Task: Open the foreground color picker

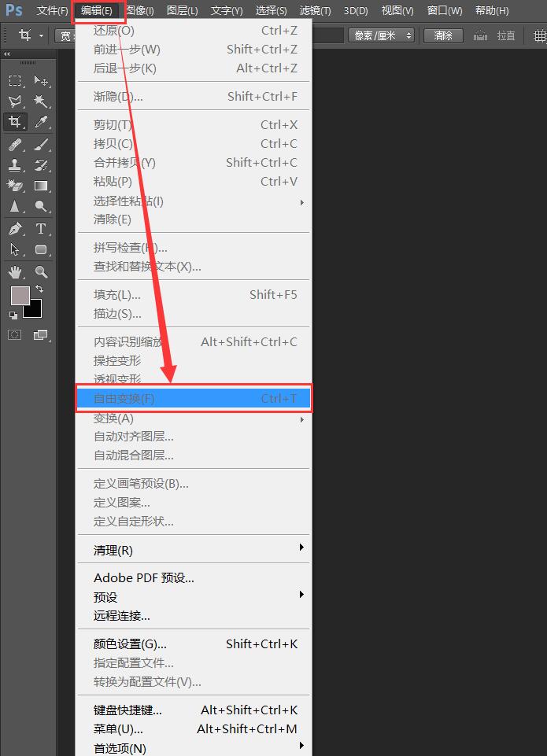Action: [x=20, y=295]
